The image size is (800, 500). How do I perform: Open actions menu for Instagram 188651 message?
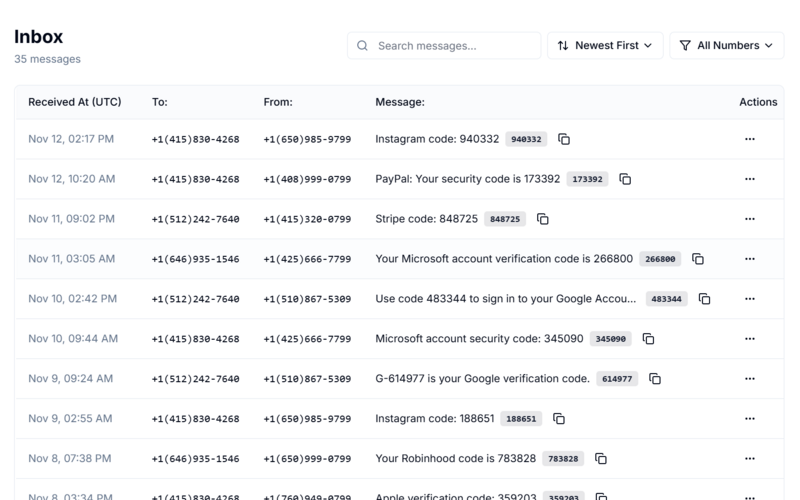[x=749, y=419]
